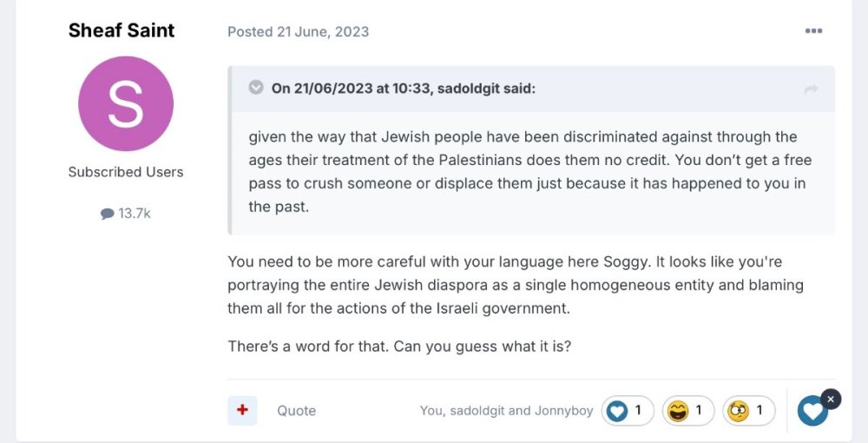Open the Sheaf Saint profile name link

pyautogui.click(x=122, y=30)
